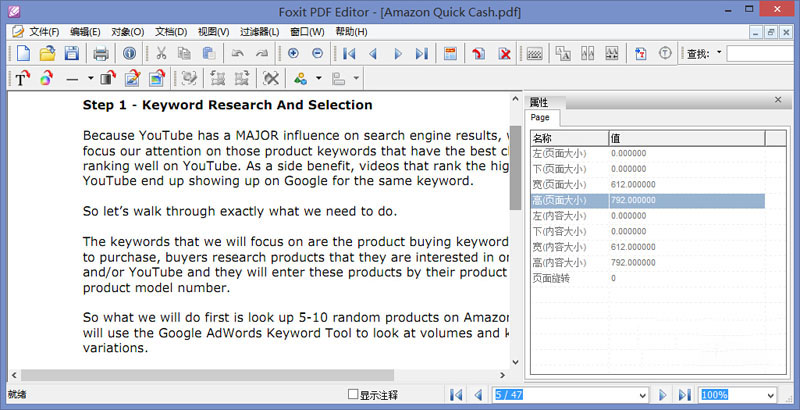Switch to the Page tab in properties
Image resolution: width=800 pixels, height=410 pixels.
click(540, 118)
